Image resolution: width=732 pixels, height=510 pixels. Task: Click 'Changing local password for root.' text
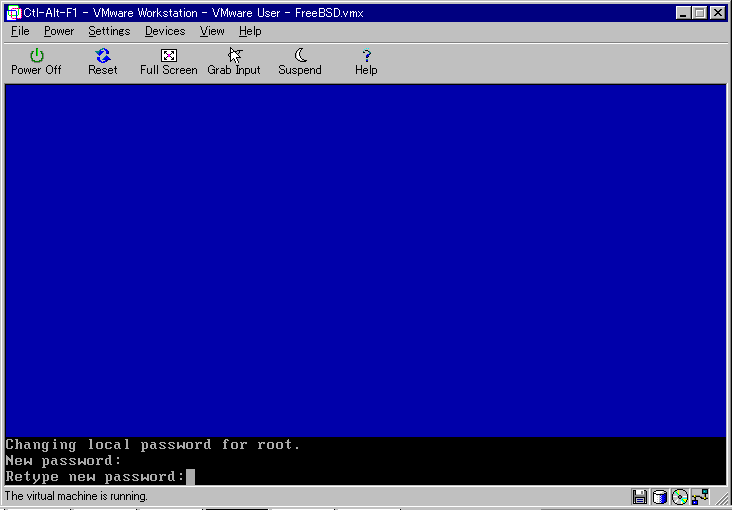152,445
